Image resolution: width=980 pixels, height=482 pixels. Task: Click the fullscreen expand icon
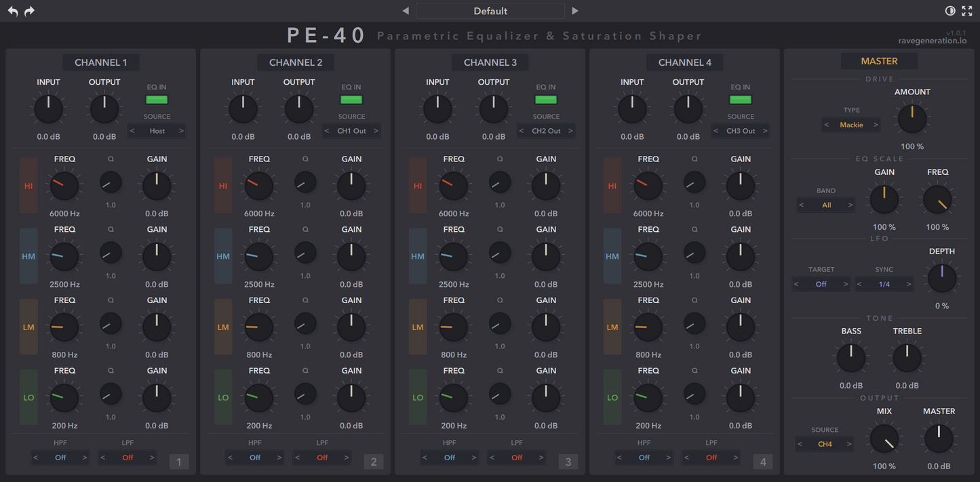967,11
